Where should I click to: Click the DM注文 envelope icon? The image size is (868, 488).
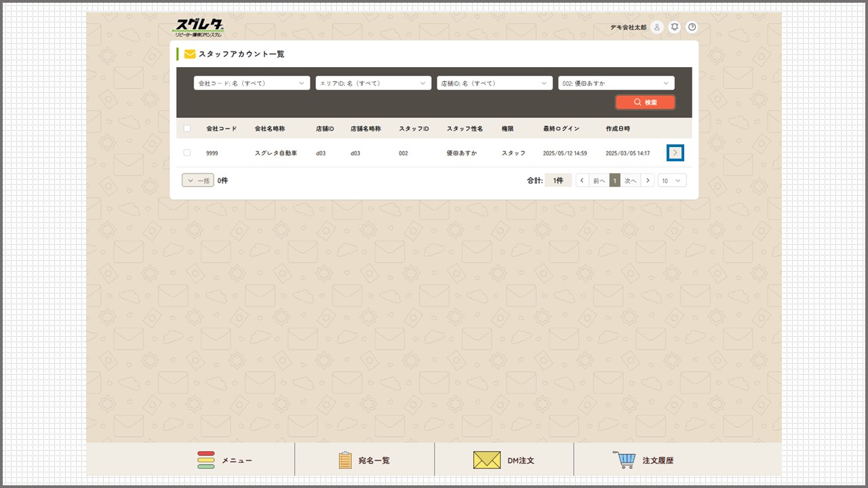486,460
